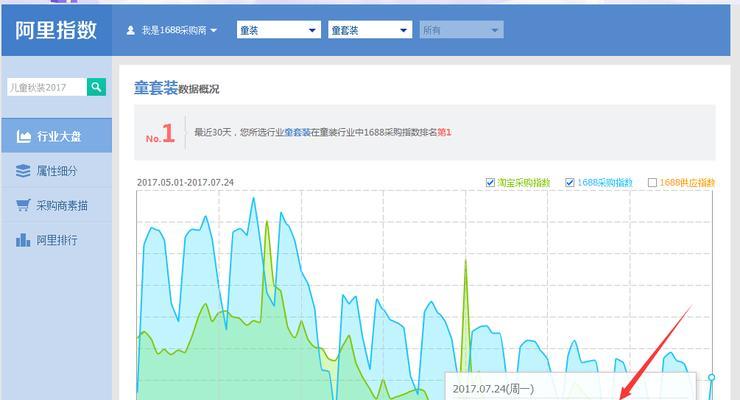Open the disabled 所有 dropdown
This screenshot has width=740, height=400.
coord(461,30)
